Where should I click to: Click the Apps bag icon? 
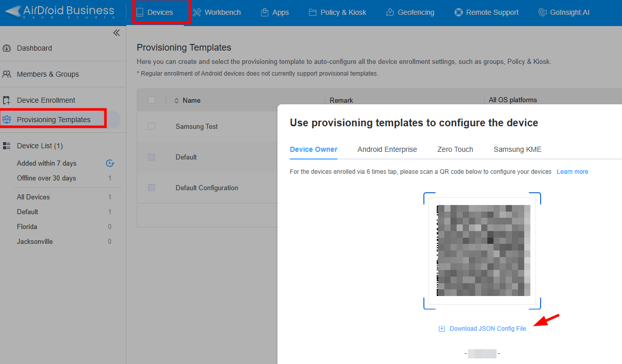pyautogui.click(x=265, y=12)
